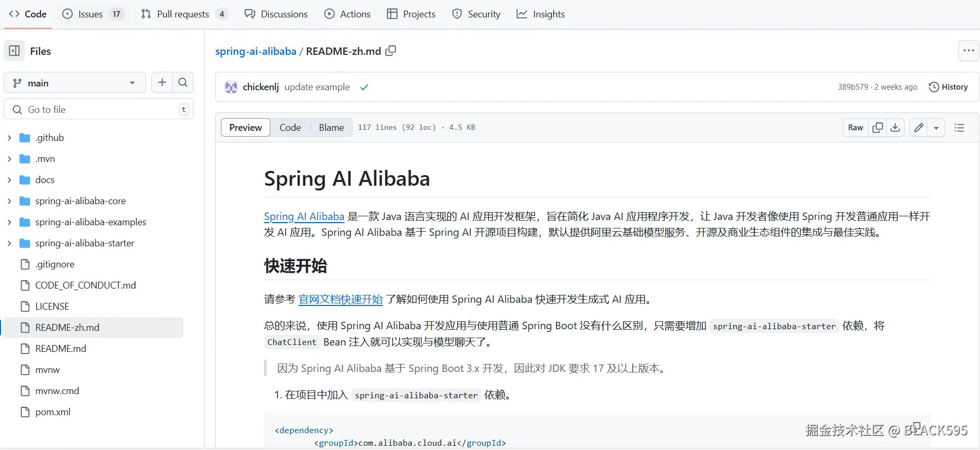Open the Discussions tab
This screenshot has width=980, height=450.
[x=276, y=14]
